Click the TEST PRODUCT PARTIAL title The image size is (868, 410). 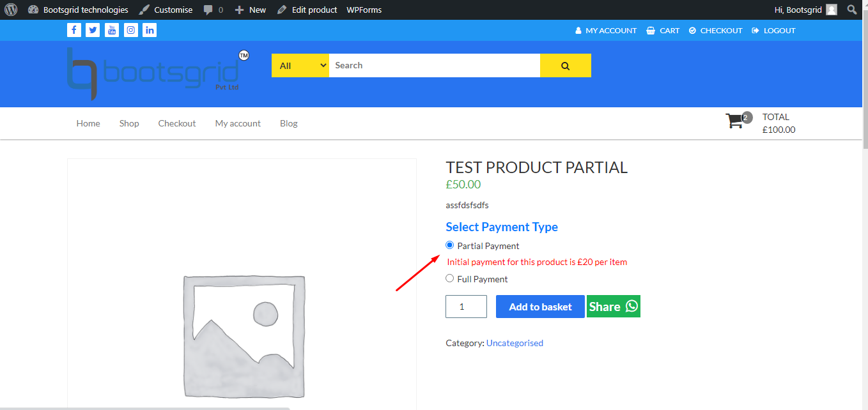pos(537,167)
